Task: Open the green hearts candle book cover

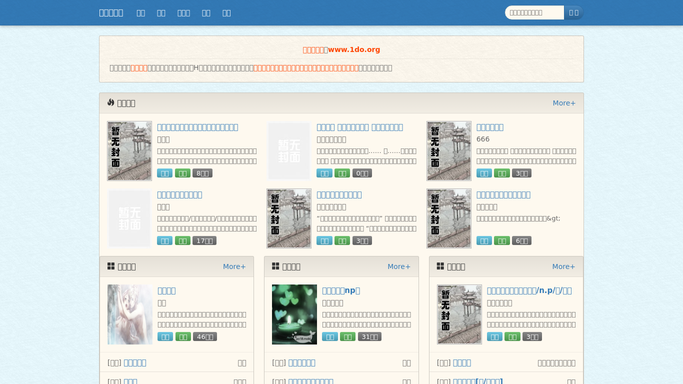Action: coord(294,314)
